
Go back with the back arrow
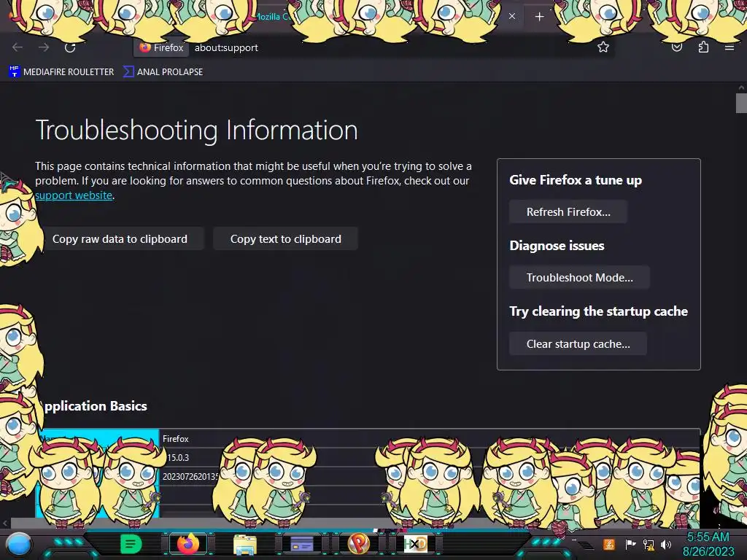click(18, 47)
